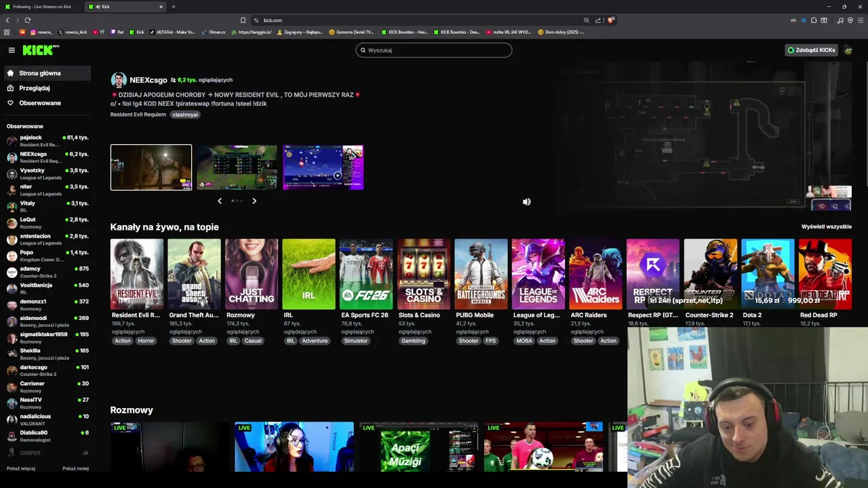
Task: Open NEEXcsgo channel avatar in featured stream
Action: 119,80
